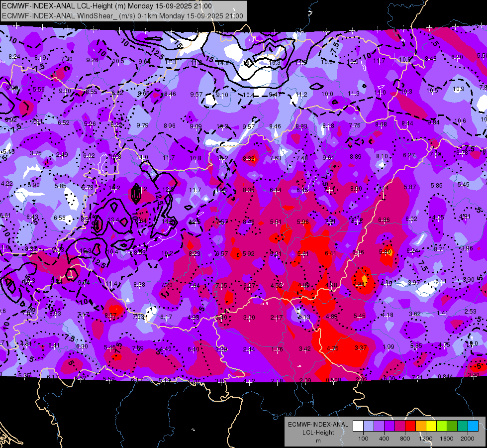Click the grid value 7.48
487x448 pixels.
(302, 158)
